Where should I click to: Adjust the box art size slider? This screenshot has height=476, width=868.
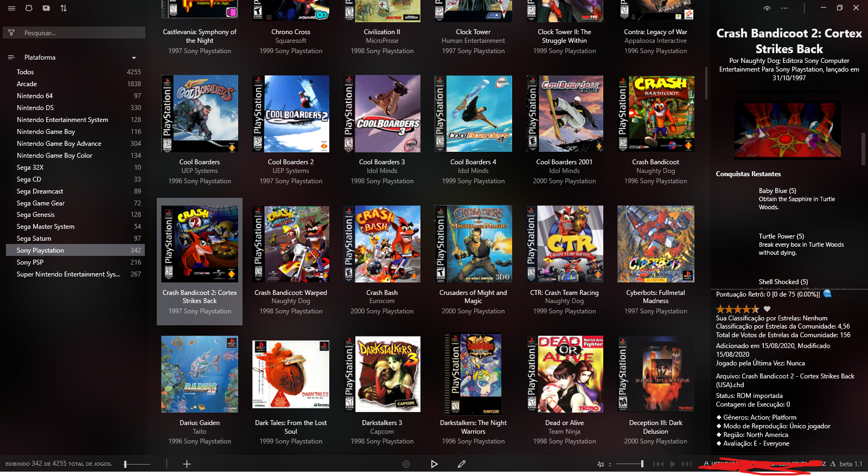click(137, 464)
